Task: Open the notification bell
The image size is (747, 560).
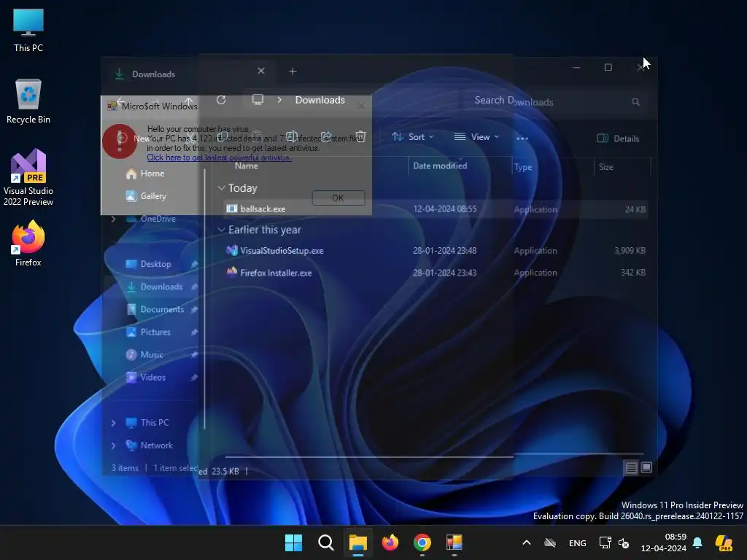Action: pos(697,542)
